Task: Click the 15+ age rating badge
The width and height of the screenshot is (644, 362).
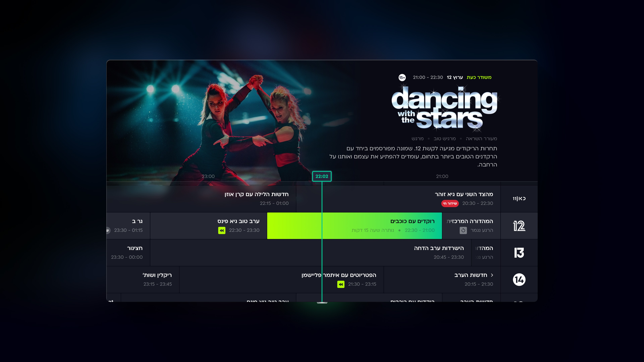Action: click(x=402, y=77)
